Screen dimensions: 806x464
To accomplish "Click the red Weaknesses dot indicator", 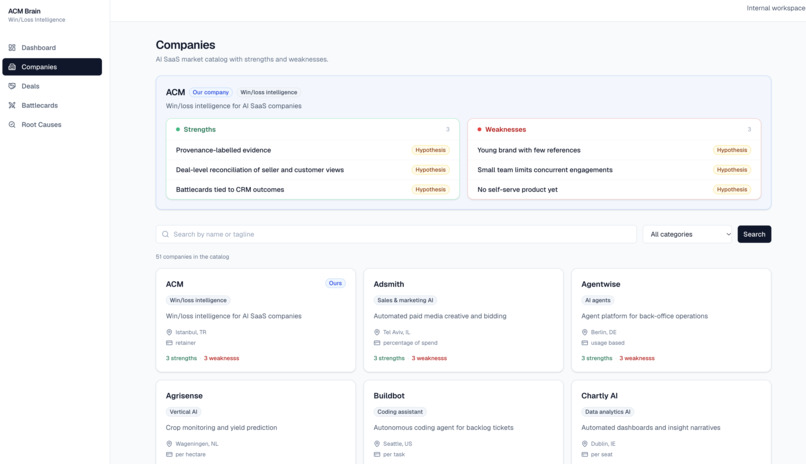I will tap(479, 129).
